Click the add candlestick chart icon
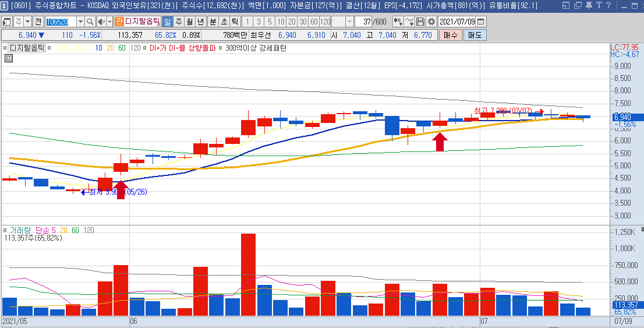Image resolution: width=644 pixels, height=328 pixels. 398,22
